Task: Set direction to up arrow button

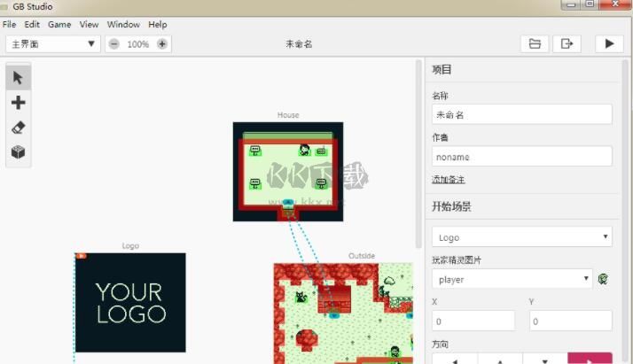Action: click(x=500, y=359)
